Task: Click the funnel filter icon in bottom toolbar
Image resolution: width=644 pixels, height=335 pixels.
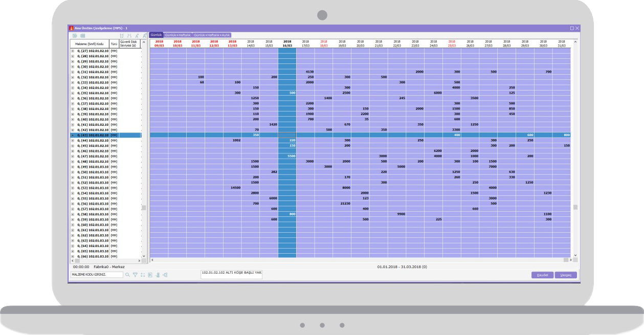Action: [x=135, y=275]
